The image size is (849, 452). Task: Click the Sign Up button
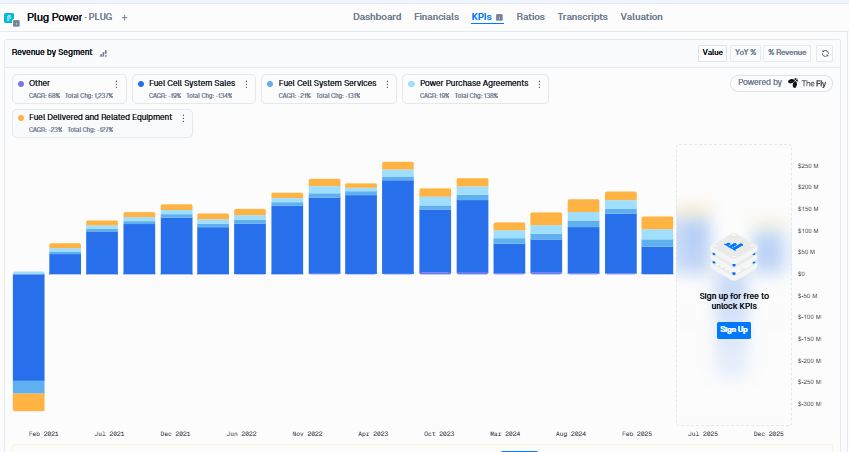point(734,330)
